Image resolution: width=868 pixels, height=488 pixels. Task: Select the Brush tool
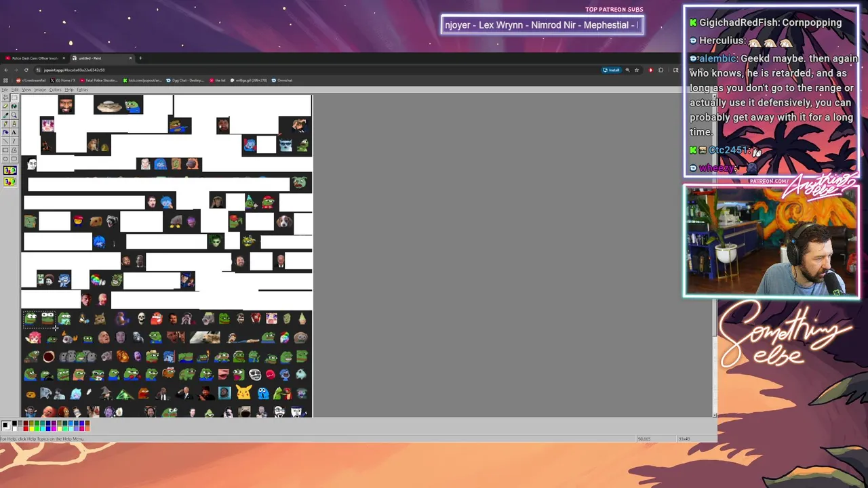[x=14, y=124]
